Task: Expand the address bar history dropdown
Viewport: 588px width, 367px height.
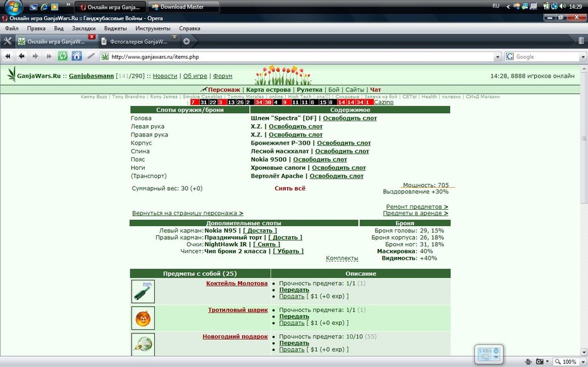Action: tap(498, 57)
